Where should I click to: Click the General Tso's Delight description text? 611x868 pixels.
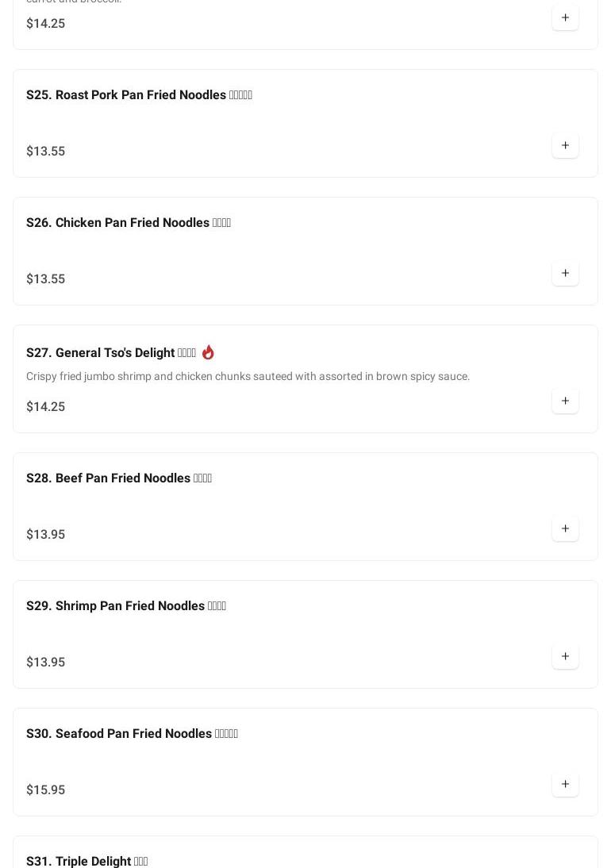pyautogui.click(x=248, y=376)
